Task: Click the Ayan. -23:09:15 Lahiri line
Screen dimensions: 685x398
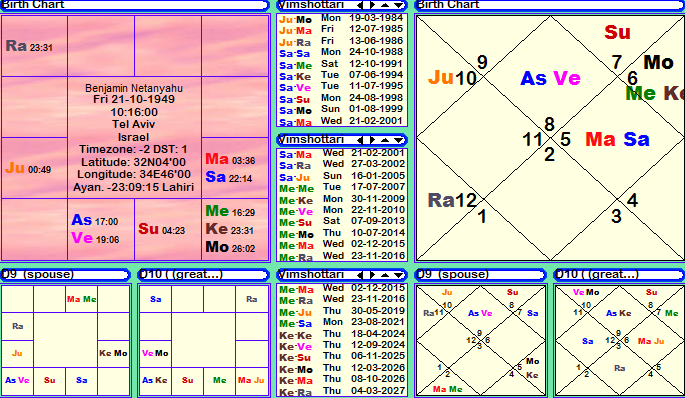Action: [133, 187]
